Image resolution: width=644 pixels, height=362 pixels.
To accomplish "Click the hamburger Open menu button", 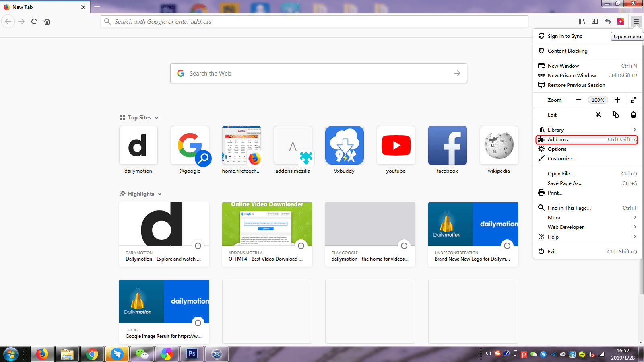I will [x=636, y=21].
